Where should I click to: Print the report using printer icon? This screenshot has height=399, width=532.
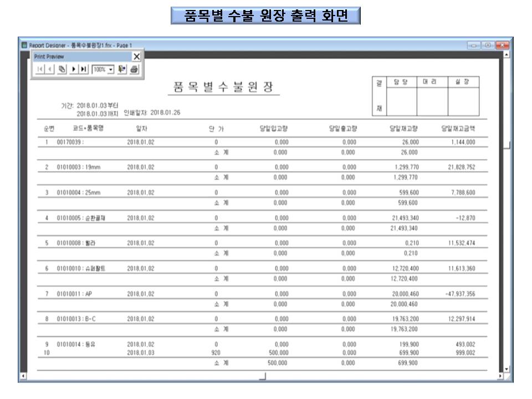pyautogui.click(x=134, y=69)
